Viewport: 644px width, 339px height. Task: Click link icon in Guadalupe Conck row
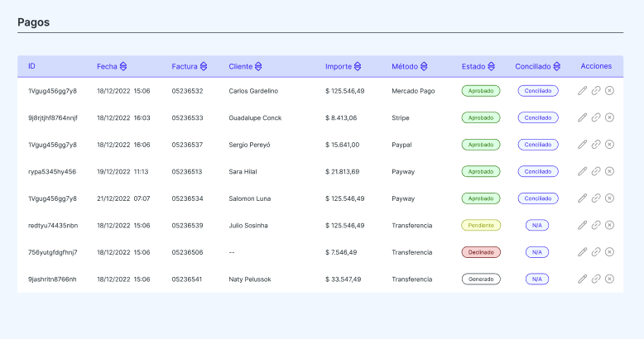596,117
